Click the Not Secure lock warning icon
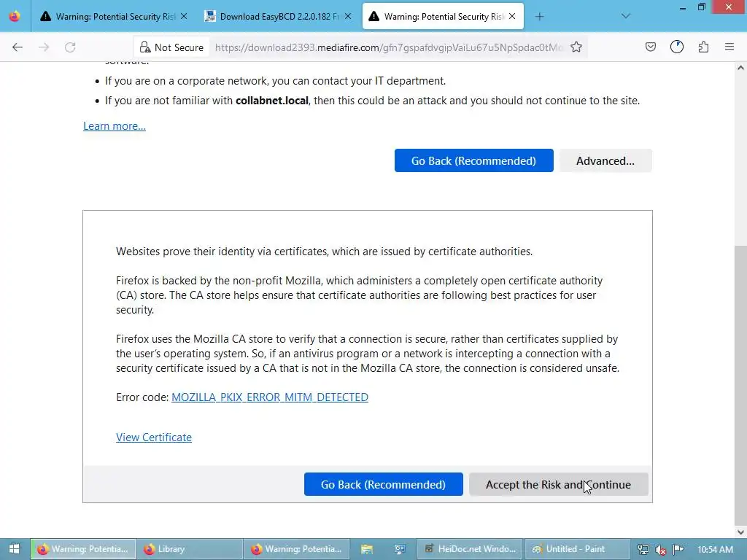Viewport: 747px width, 560px height. 145,47
